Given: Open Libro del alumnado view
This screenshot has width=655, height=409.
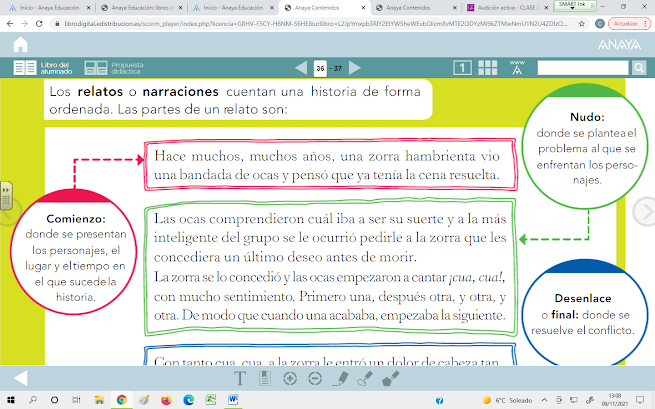Looking at the screenshot, I should point(43,68).
